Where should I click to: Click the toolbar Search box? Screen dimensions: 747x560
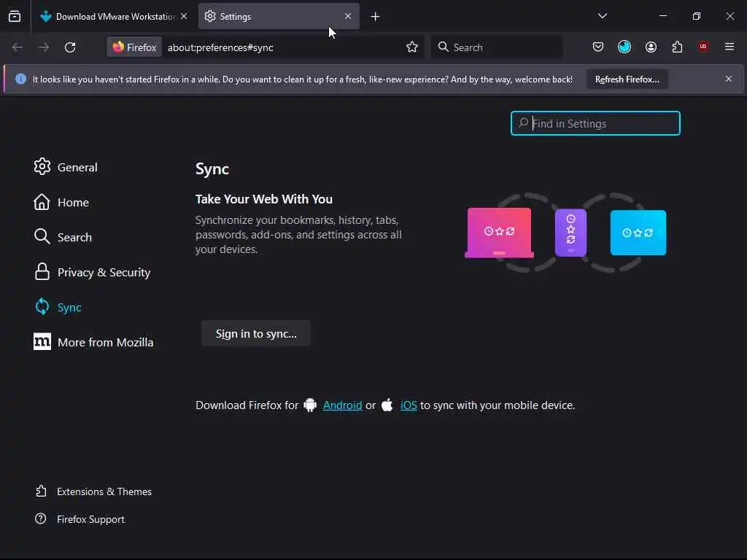[496, 47]
